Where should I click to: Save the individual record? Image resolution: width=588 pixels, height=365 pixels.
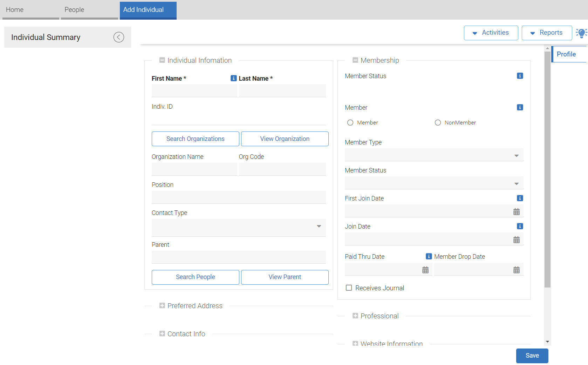pyautogui.click(x=532, y=356)
